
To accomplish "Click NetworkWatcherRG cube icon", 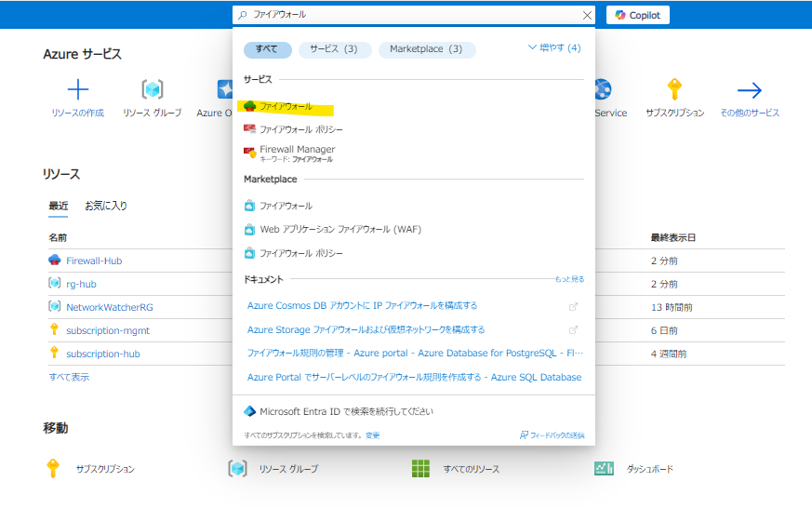I will (x=54, y=306).
